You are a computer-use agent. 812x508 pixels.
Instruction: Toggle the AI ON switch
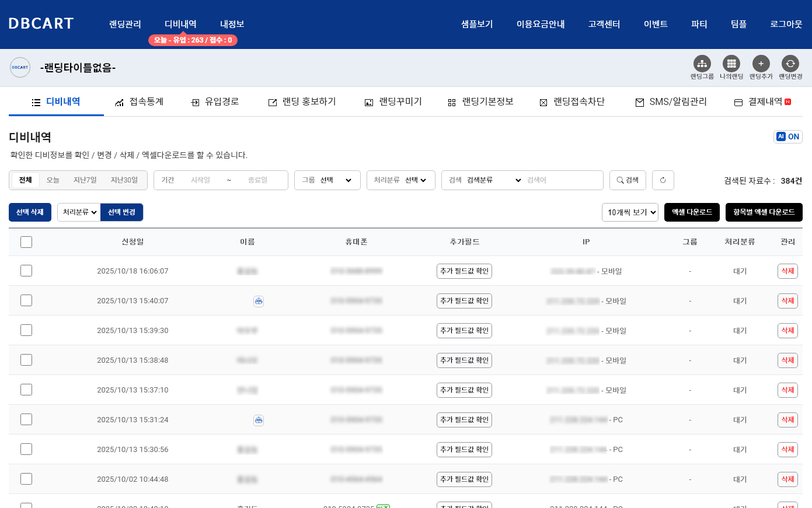(787, 136)
